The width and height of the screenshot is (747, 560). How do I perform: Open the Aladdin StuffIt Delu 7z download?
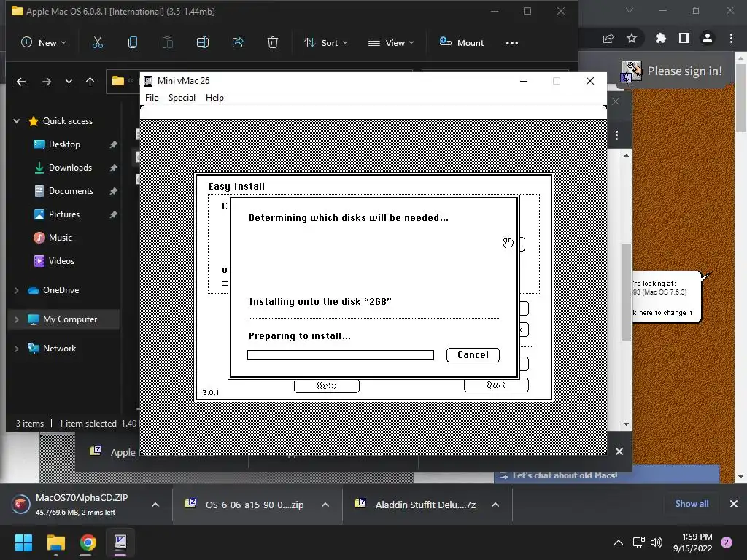414,505
